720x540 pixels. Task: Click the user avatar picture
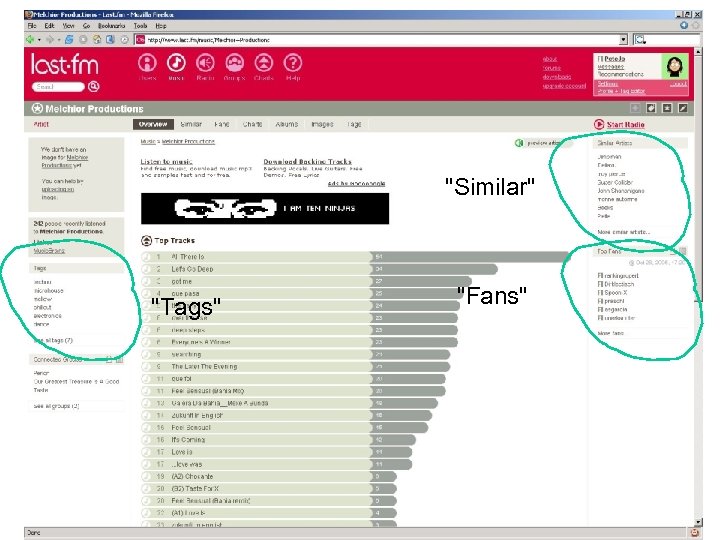[675, 66]
